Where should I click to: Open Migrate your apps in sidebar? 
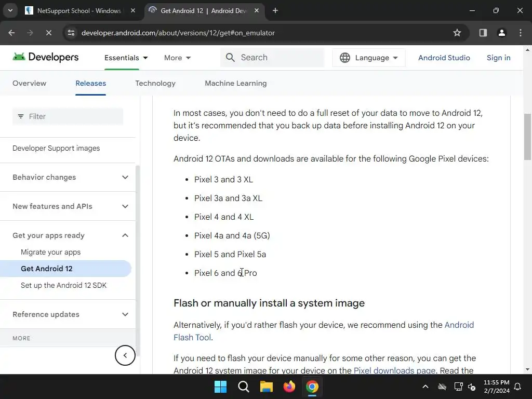[50, 252]
